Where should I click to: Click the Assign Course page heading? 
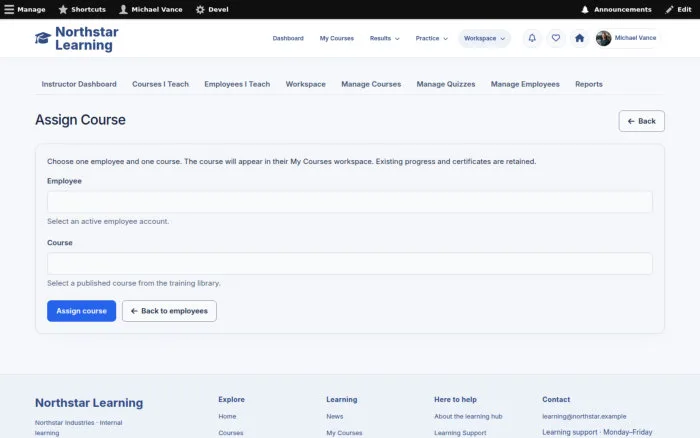(80, 120)
